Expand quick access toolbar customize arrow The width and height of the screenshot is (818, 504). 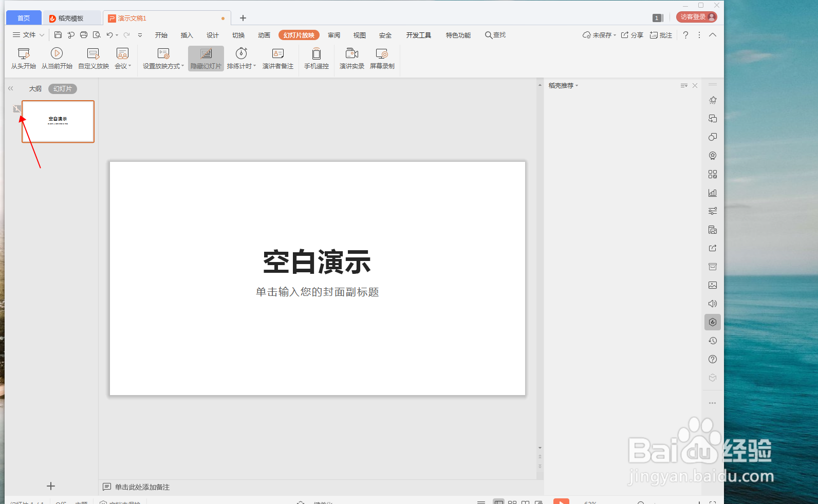point(140,35)
